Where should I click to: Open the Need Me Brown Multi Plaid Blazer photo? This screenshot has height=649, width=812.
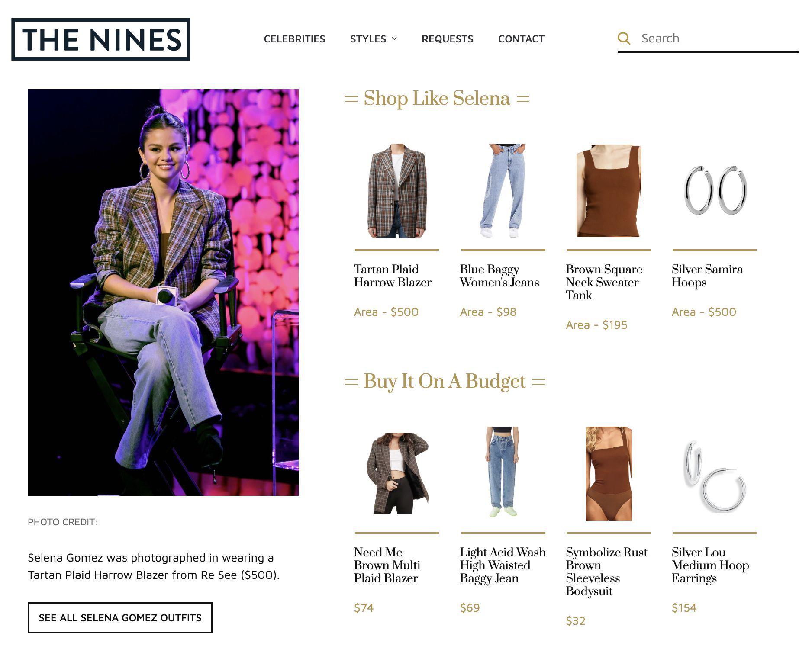(x=397, y=473)
